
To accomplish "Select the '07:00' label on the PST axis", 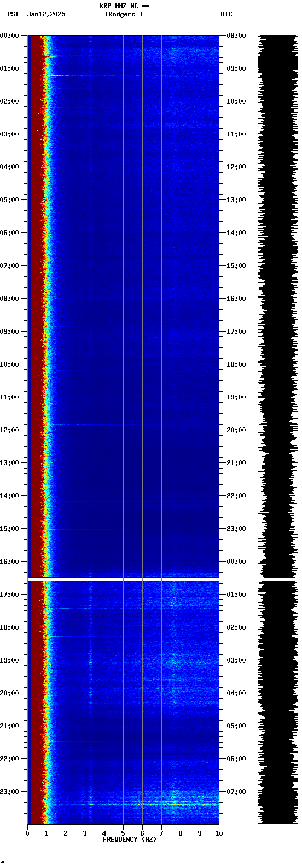I will 9,266.
